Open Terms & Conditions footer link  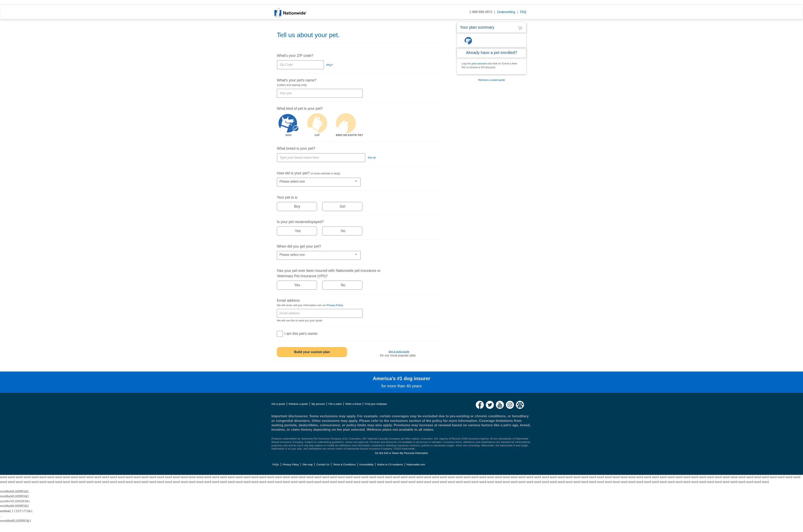[344, 465]
